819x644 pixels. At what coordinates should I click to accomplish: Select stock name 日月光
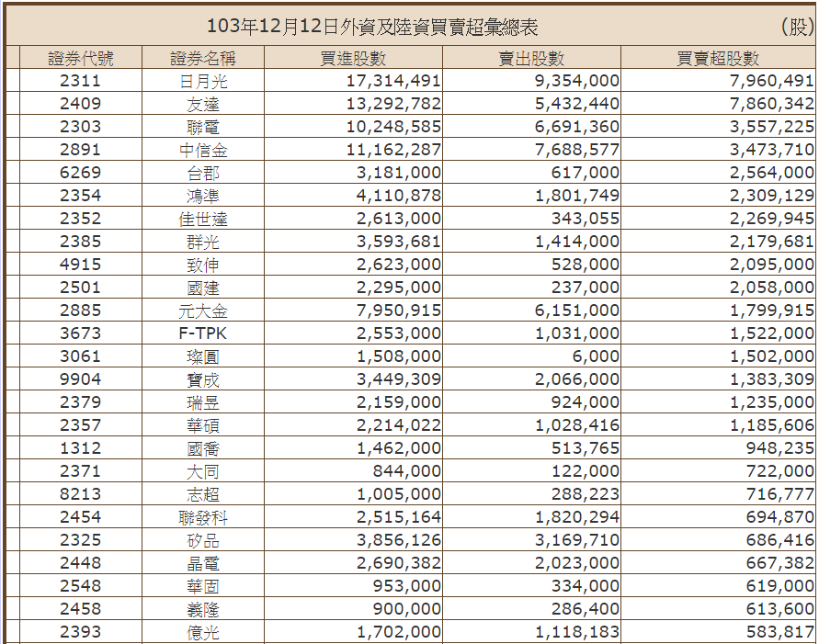pos(203,82)
